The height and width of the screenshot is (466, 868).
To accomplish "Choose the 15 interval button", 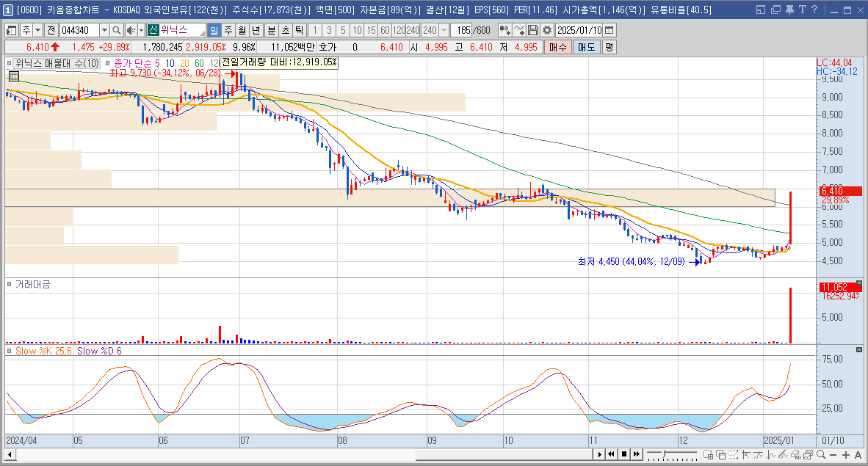I will 371,30.
